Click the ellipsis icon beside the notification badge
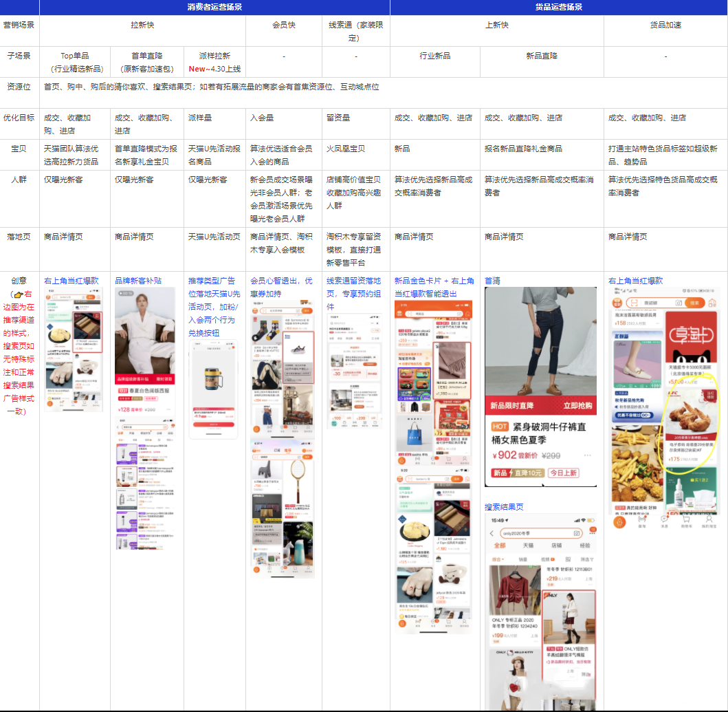This screenshot has width=728, height=712. click(593, 535)
